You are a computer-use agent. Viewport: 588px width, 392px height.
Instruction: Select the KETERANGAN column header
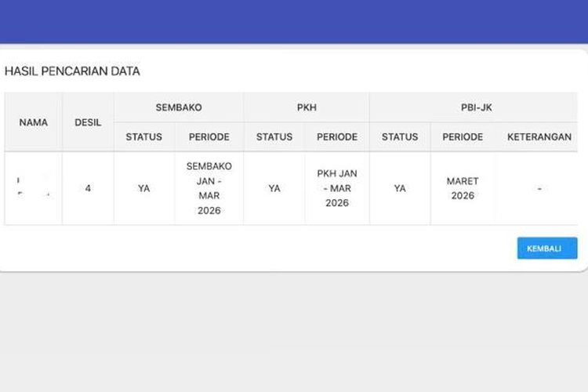pyautogui.click(x=539, y=136)
